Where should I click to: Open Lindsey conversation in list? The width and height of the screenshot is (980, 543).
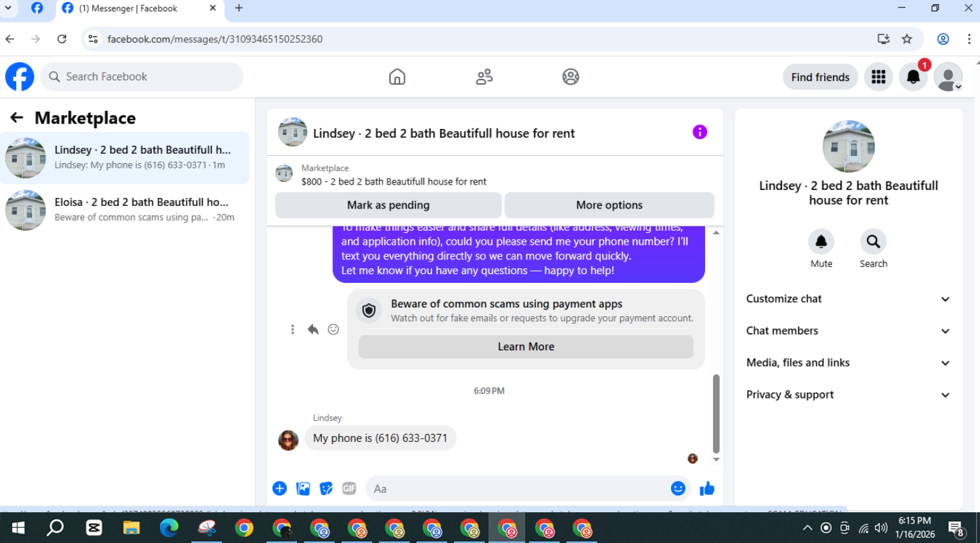[125, 158]
